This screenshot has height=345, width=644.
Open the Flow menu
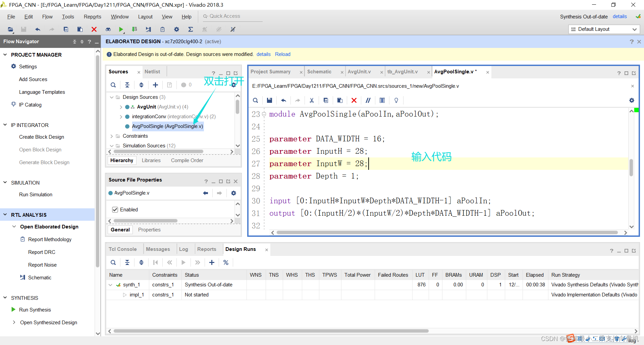47,17
